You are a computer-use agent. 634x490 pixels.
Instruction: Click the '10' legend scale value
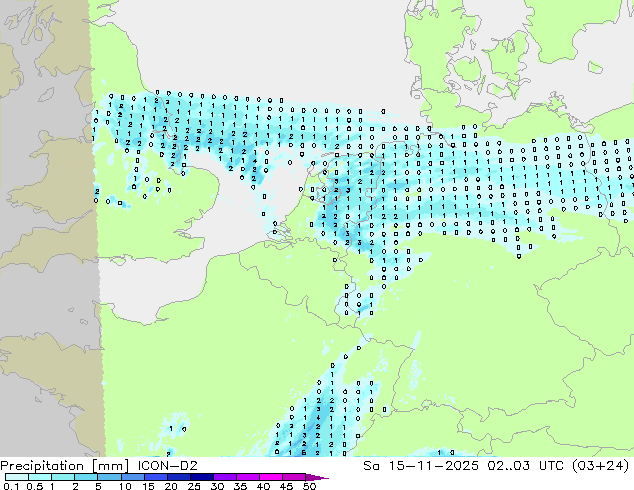[x=125, y=486]
